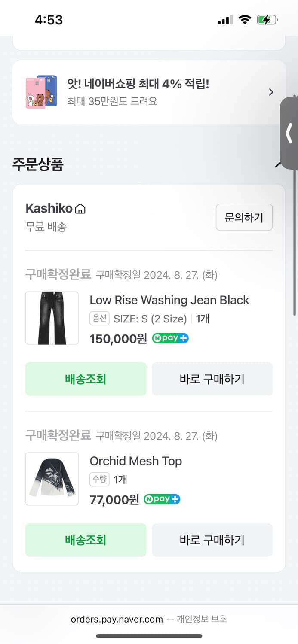The width and height of the screenshot is (298, 644).
Task: Tap the N Pay icon beside Orchid Mesh Top price
Action: tap(162, 499)
